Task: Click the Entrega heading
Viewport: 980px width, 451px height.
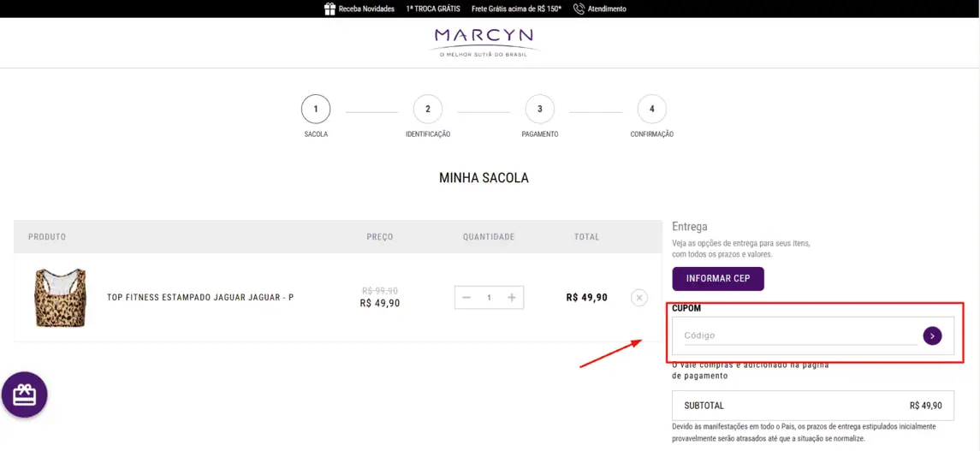Action: click(x=689, y=227)
